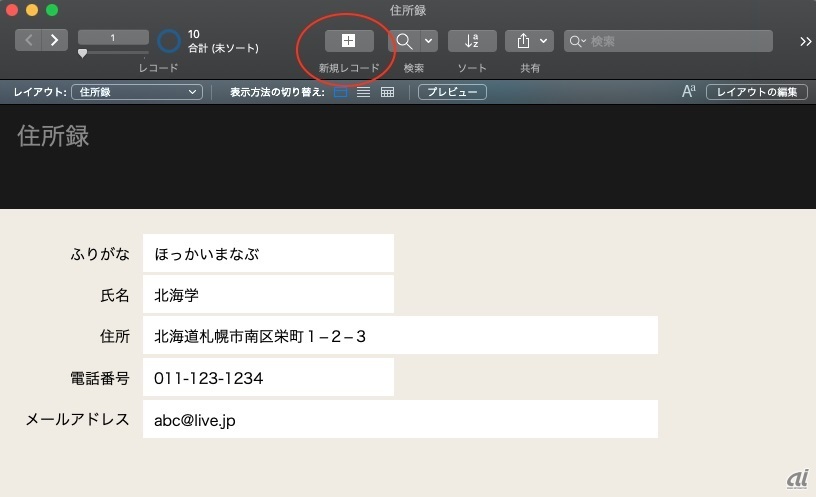Click the Share button

[x=523, y=41]
